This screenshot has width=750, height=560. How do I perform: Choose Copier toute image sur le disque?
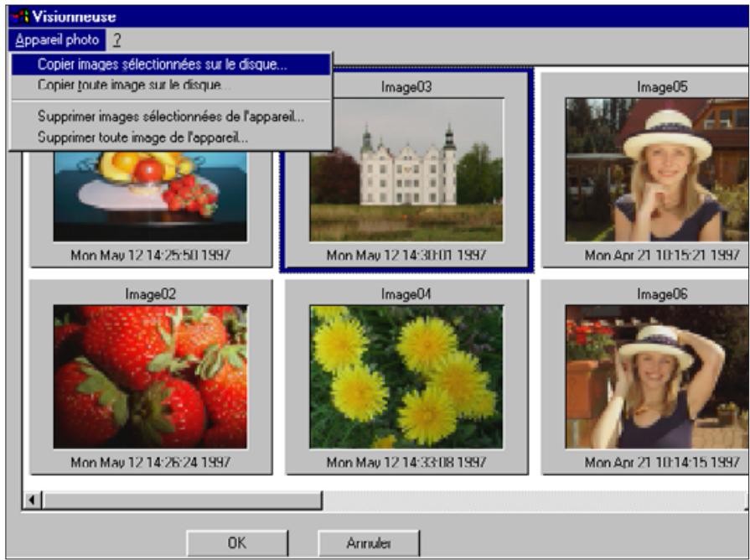tap(171, 86)
